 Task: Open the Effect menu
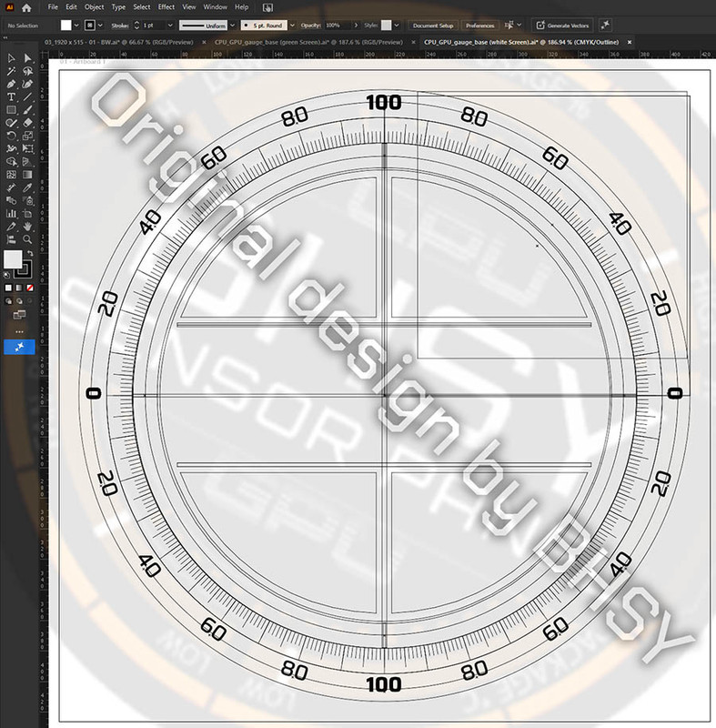pyautogui.click(x=166, y=7)
